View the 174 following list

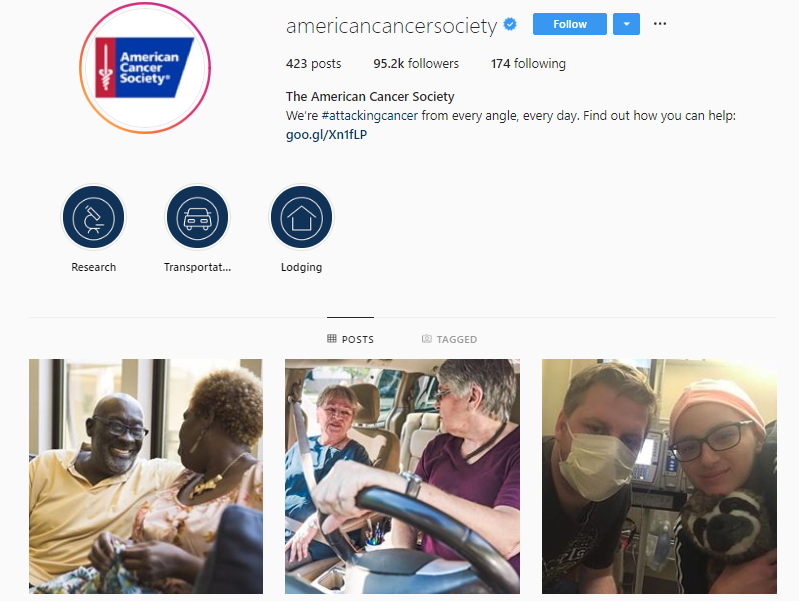pyautogui.click(x=528, y=64)
